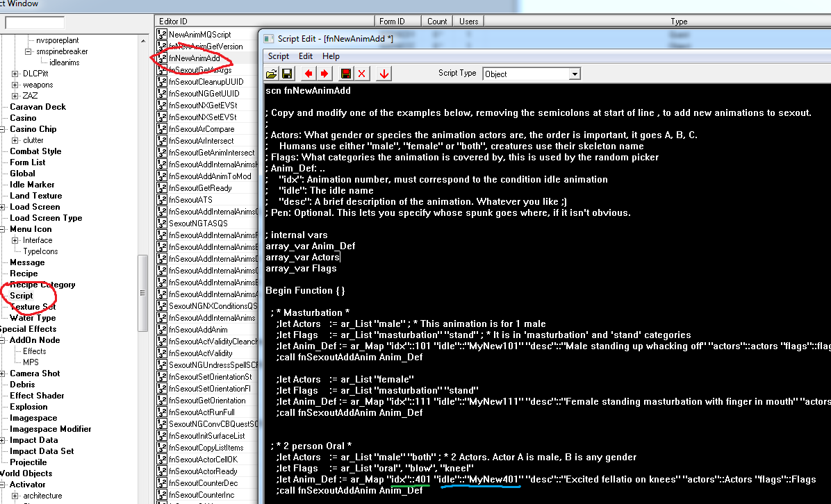Click the red disk icon in toolbar
This screenshot has height=504, width=831.
[346, 74]
